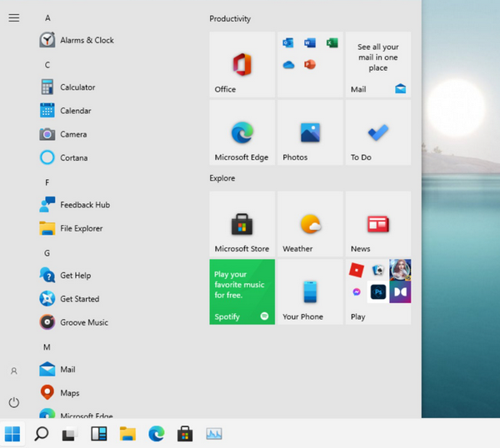Open the user account button
This screenshot has width=500, height=448.
pos(14,371)
